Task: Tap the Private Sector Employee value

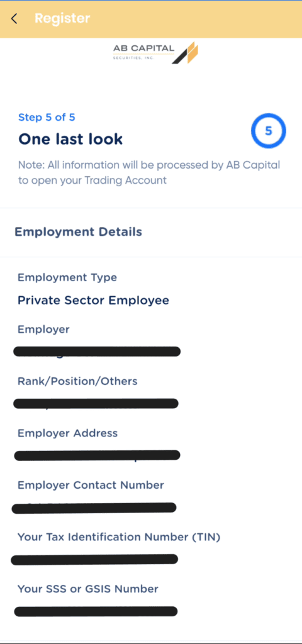Action: (x=93, y=301)
